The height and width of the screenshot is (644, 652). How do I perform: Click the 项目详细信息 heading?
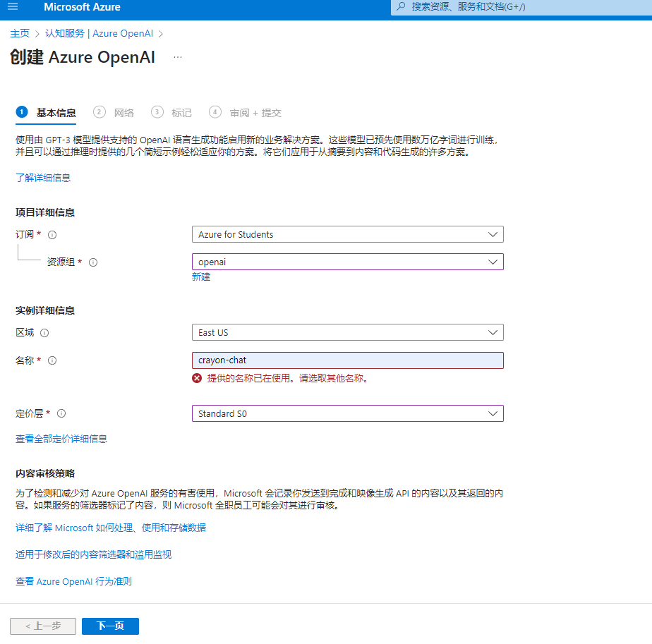45,212
